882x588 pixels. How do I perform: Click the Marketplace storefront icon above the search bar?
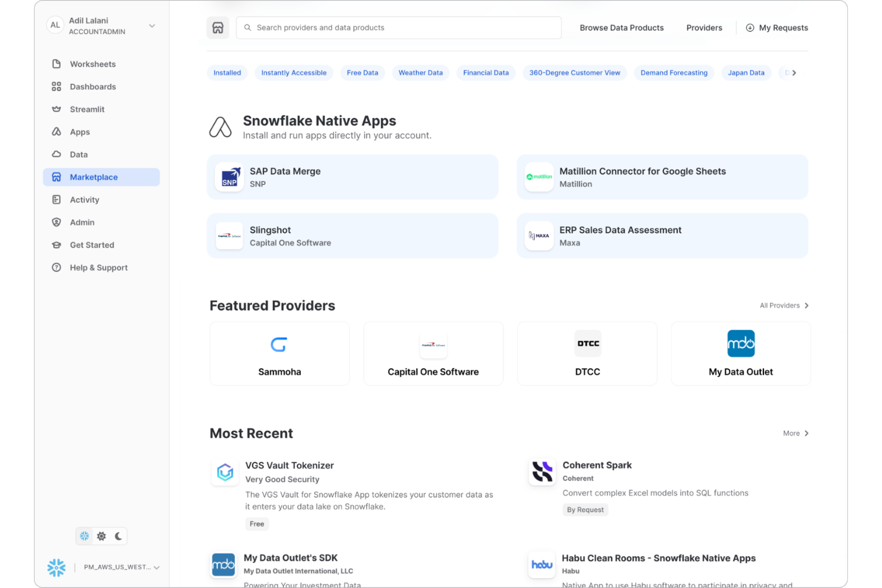tap(218, 27)
